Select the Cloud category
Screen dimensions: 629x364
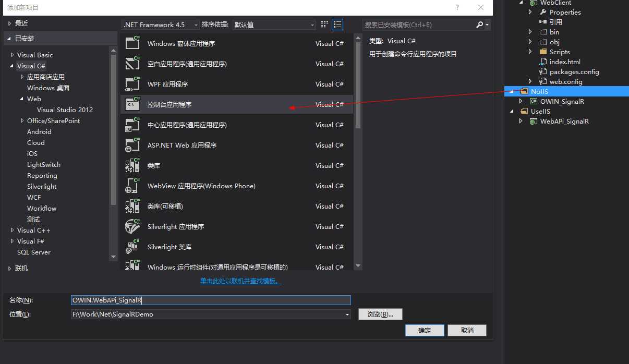pos(36,142)
